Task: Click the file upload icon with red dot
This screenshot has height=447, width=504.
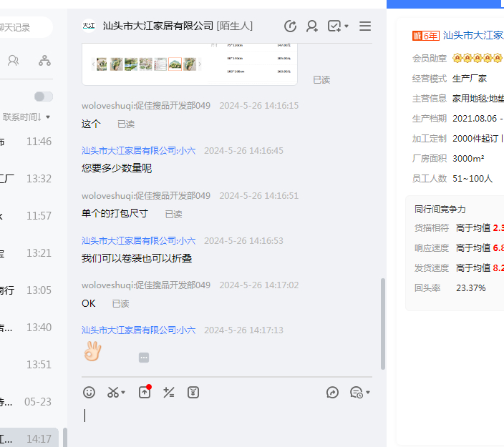Action: click(x=145, y=392)
